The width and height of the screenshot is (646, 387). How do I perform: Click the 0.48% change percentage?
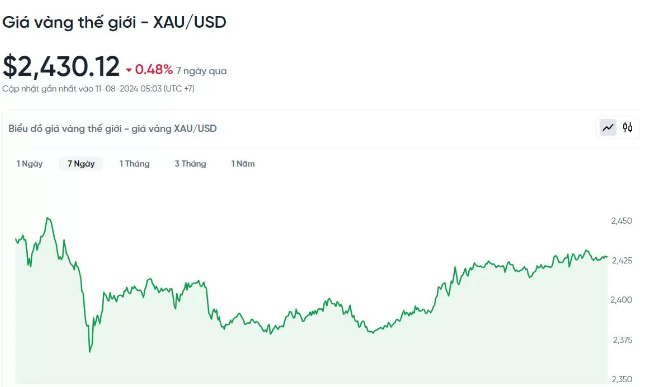154,70
